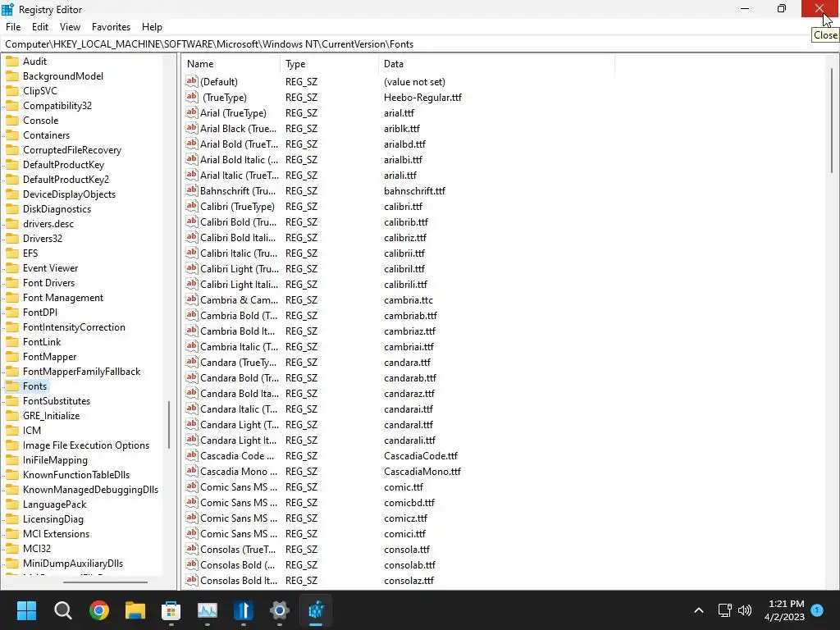The width and height of the screenshot is (840, 630).
Task: Click the string icon of Cambria Bold value
Action: coord(191,315)
